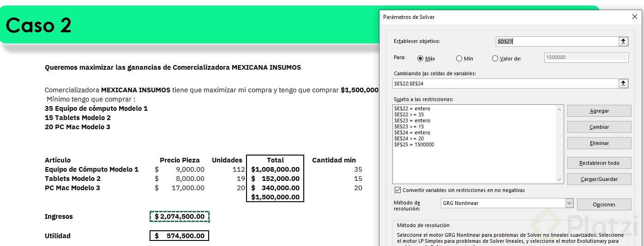Viewport: 644px width, 246px height.
Task: Click the PC Mac Modelo 3 table row label
Action: point(72,188)
